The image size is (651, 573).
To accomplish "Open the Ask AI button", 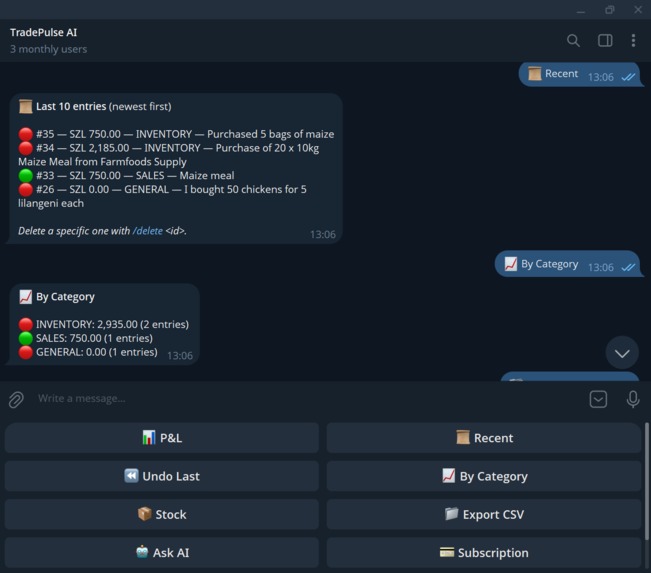I will 162,552.
